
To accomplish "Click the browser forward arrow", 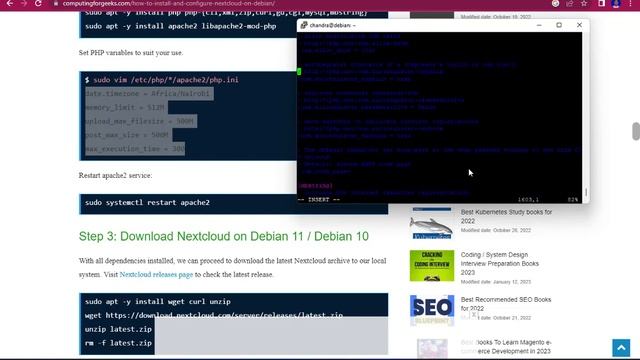I will pos(24,3).
